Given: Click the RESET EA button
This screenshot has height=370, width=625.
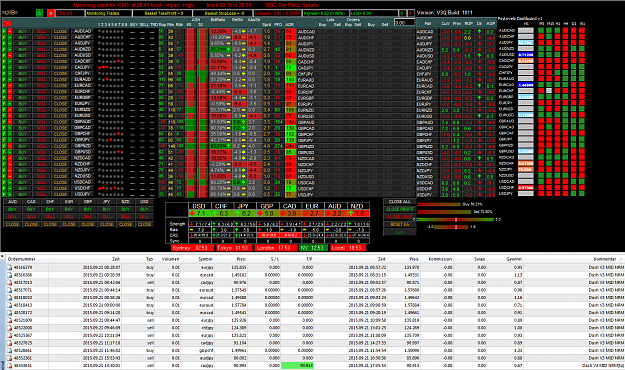Looking at the screenshot, I should [399, 224].
